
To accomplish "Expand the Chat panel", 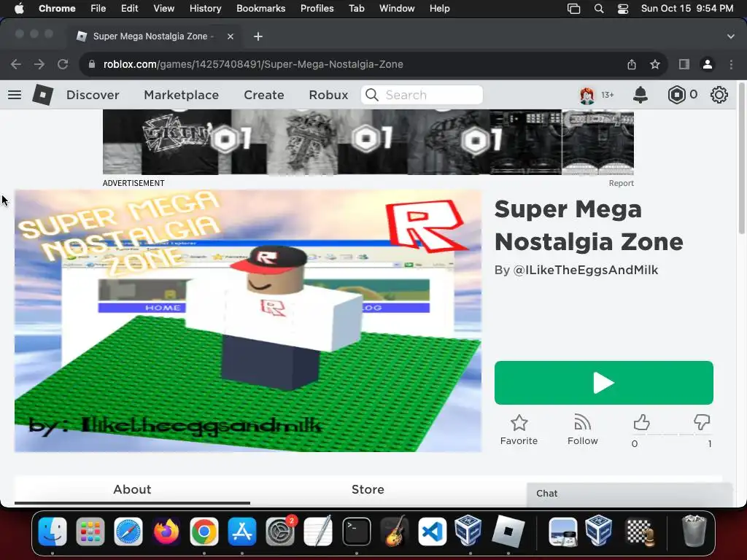I will 630,494.
